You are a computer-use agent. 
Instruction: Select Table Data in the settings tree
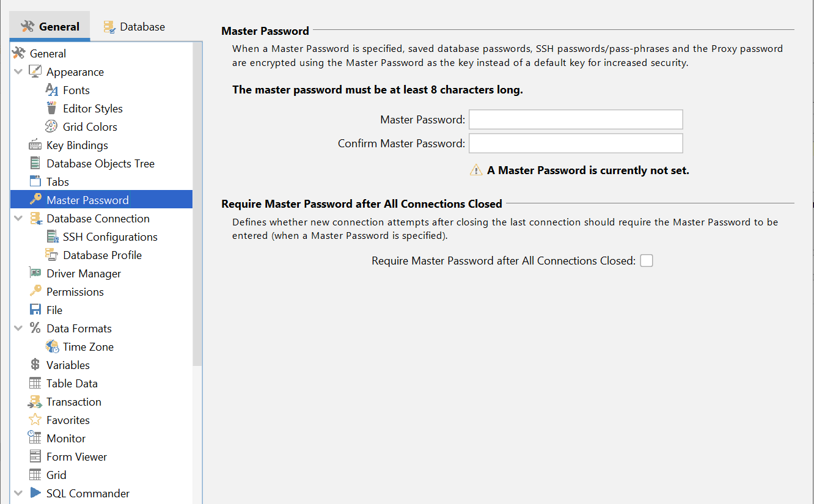pyautogui.click(x=71, y=384)
